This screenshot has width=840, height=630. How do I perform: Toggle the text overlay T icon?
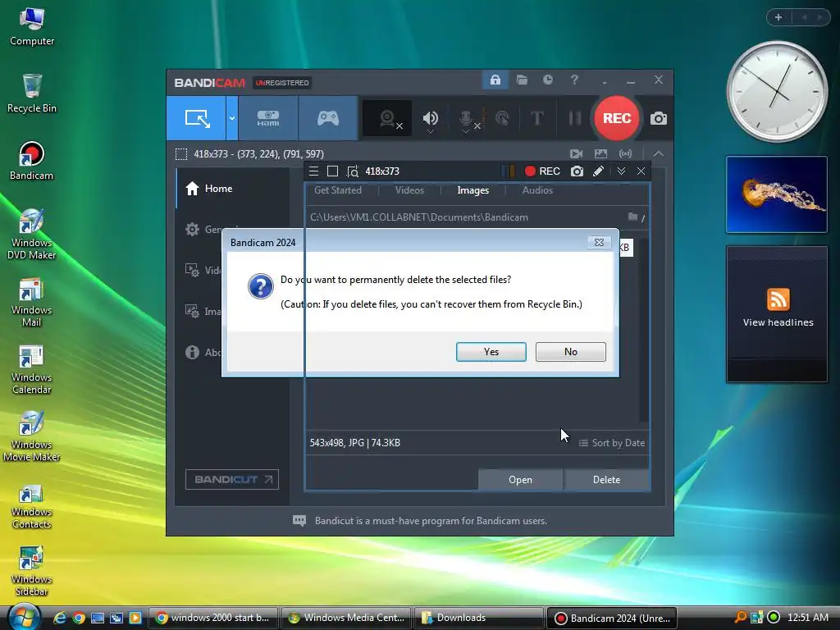(536, 118)
